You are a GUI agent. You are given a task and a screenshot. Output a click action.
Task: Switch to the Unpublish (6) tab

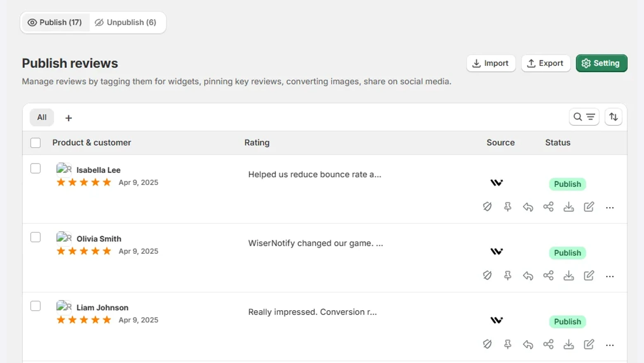tap(126, 22)
